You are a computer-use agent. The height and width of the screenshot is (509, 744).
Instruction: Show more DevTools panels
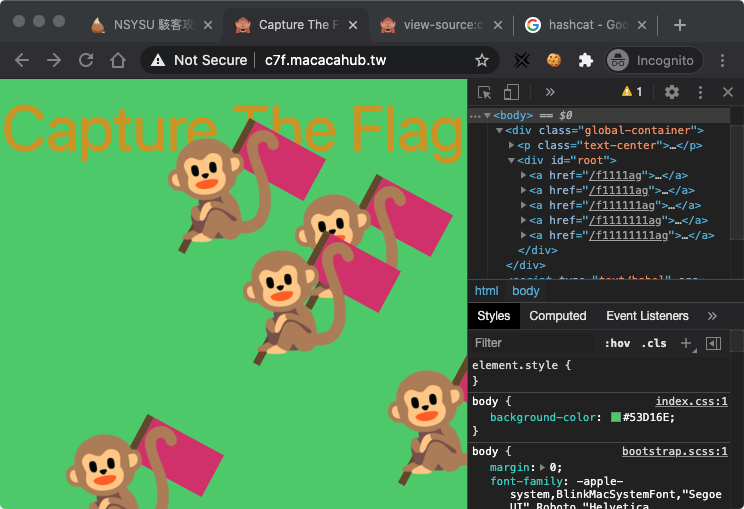[550, 92]
